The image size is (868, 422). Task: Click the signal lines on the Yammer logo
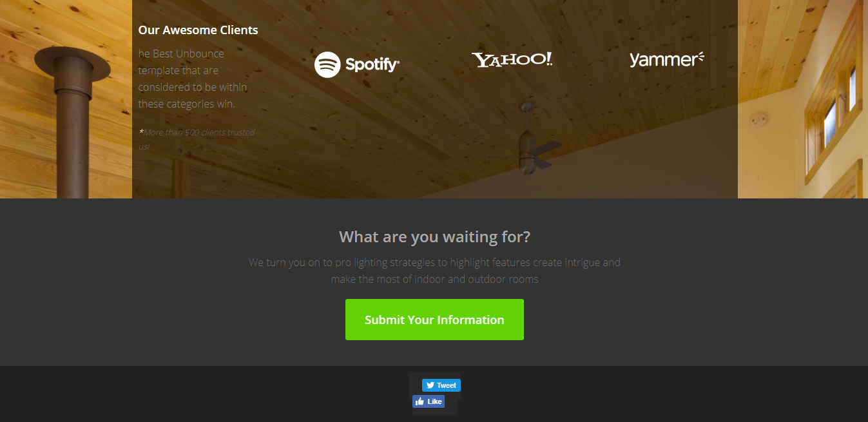click(700, 57)
